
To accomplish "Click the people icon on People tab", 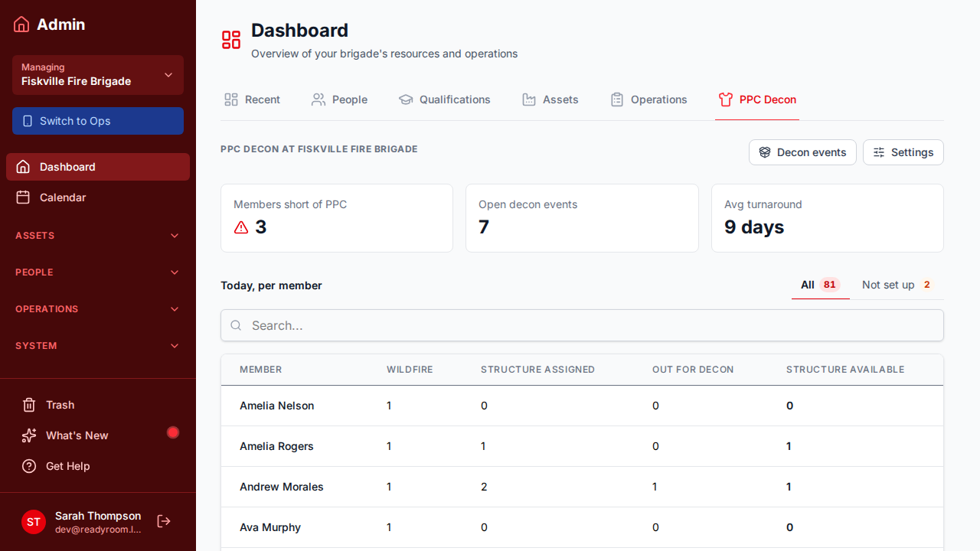I will tap(318, 99).
